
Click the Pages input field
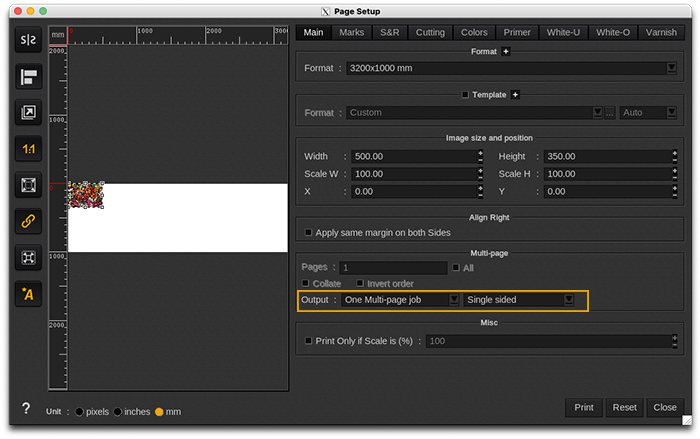tap(393, 268)
